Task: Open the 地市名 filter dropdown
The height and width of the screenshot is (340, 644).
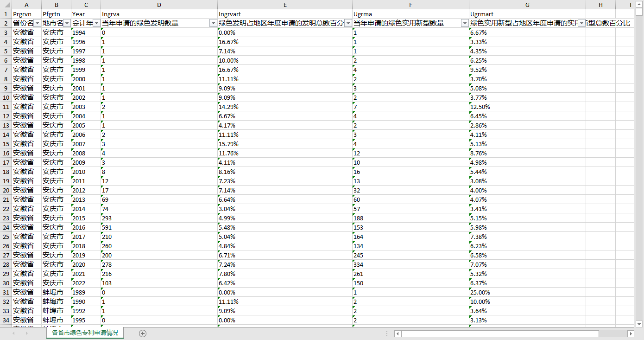Action: 67,23
